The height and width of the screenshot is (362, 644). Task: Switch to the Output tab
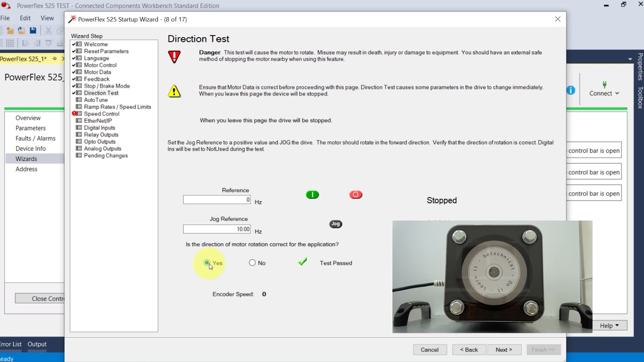[37, 344]
